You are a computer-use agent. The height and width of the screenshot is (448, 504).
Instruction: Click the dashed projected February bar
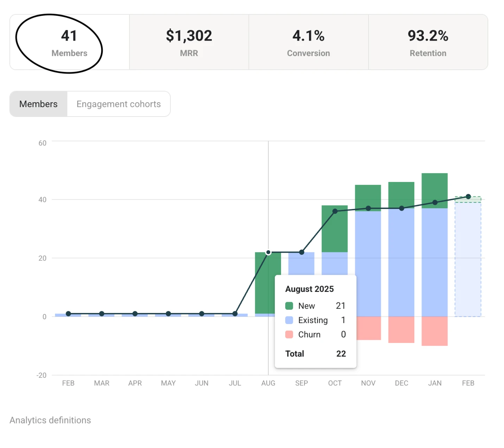pos(468,257)
